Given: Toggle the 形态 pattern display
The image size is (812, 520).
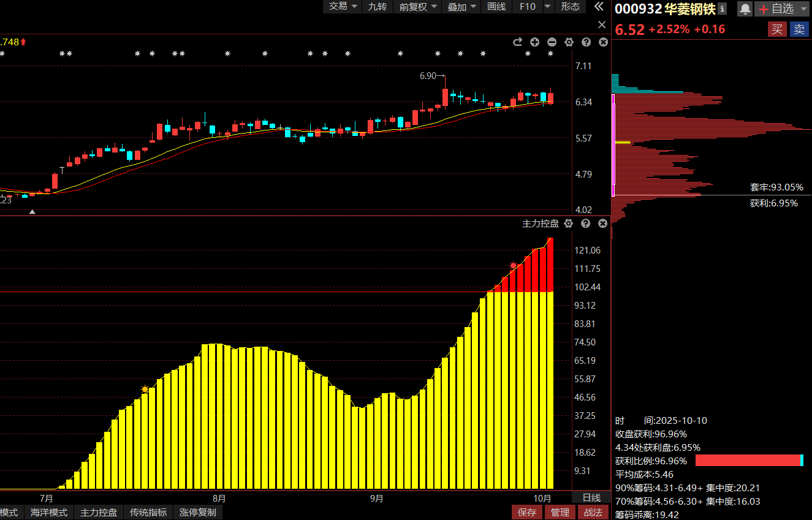Looking at the screenshot, I should 570,7.
